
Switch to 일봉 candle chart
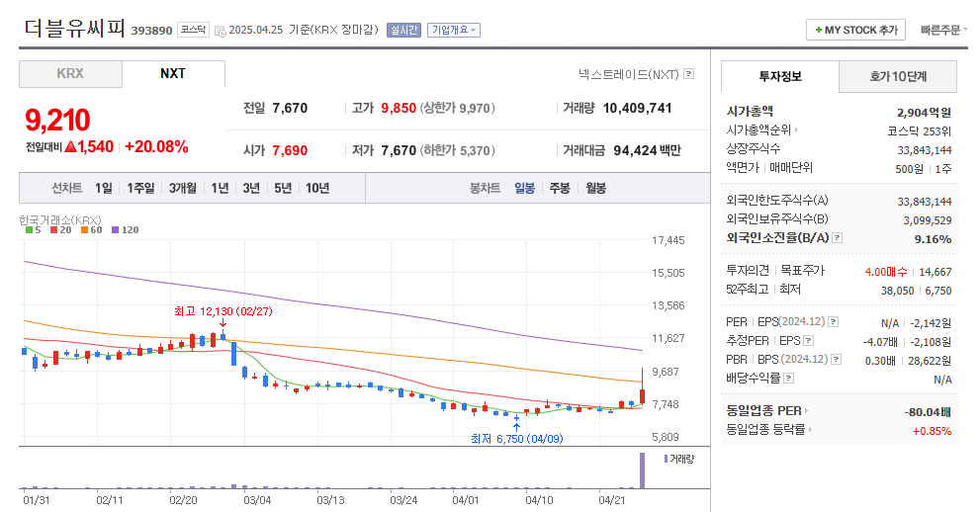524,188
